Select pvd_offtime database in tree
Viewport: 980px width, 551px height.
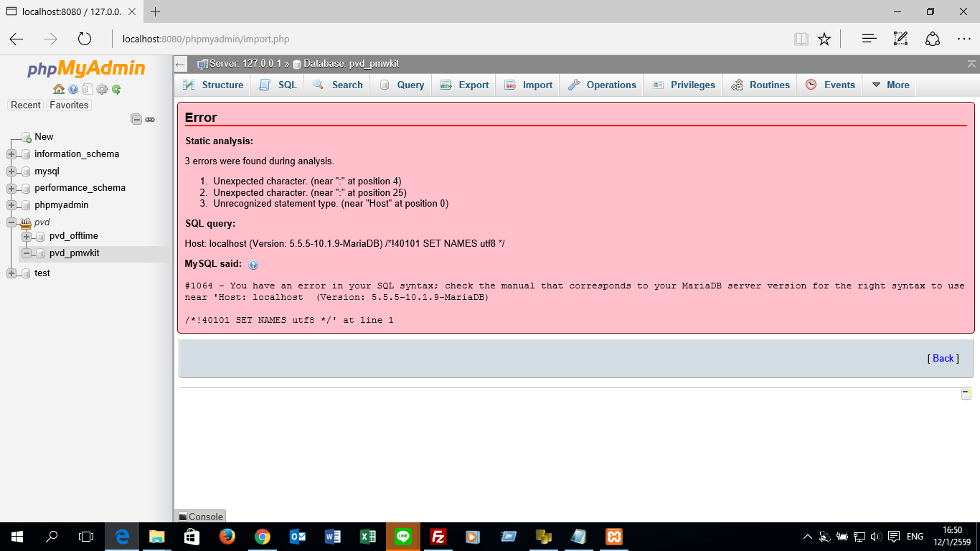pos(74,236)
